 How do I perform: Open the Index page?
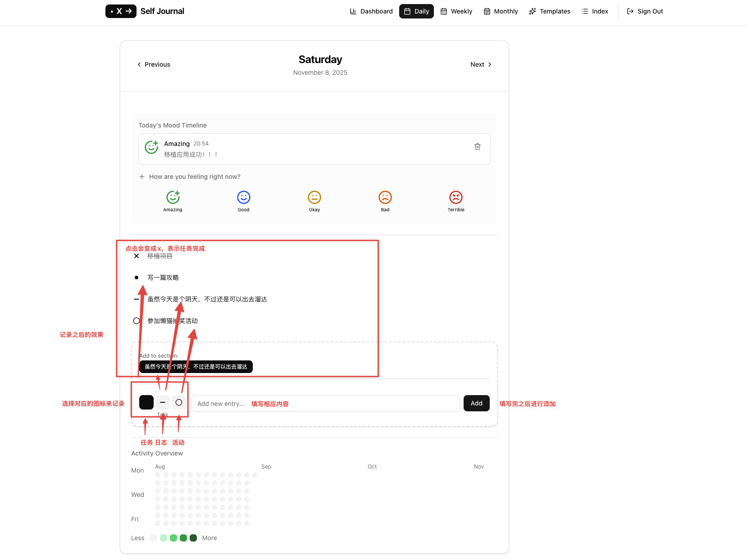(595, 11)
